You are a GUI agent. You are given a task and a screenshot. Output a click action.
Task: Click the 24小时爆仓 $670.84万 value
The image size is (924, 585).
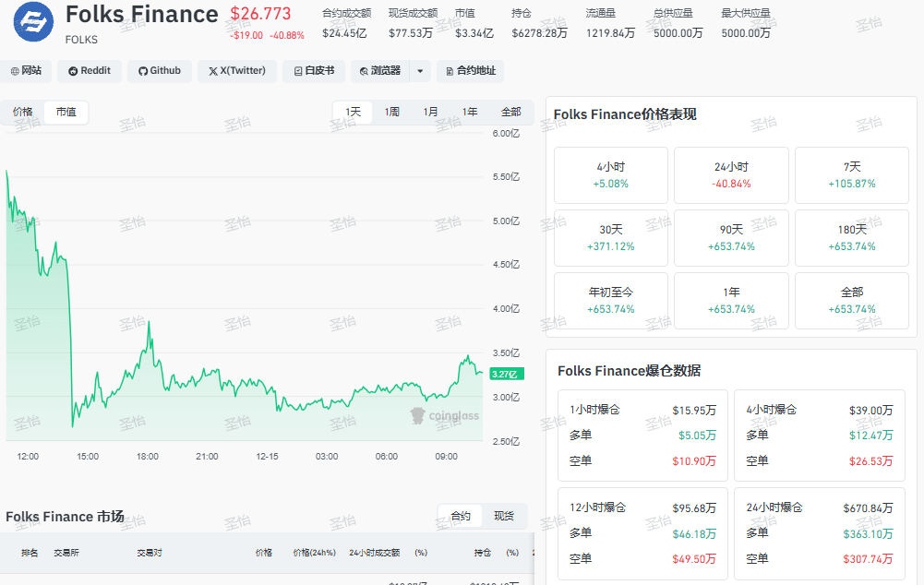[x=868, y=507]
